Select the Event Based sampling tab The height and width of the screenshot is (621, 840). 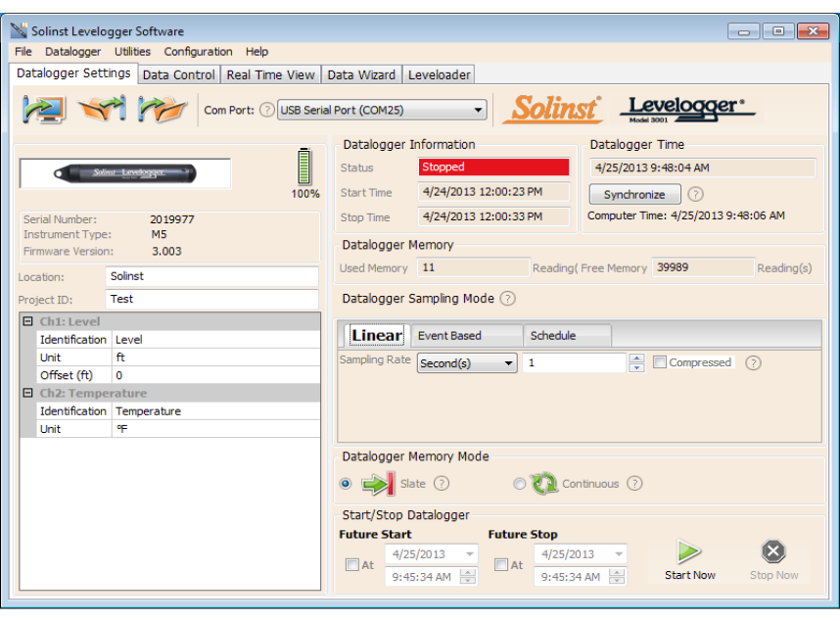coord(467,335)
